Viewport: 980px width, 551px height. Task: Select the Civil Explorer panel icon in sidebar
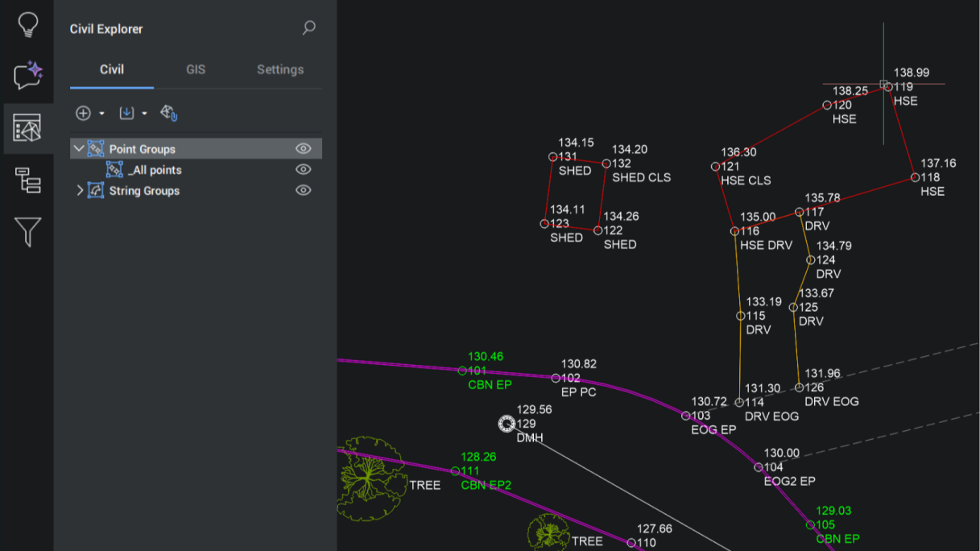point(27,128)
